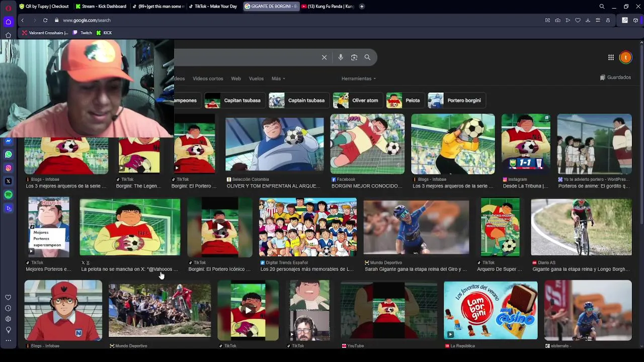Take a snapshot with the camera icon in address bar
Image resolution: width=644 pixels, height=362 pixels.
click(557, 20)
